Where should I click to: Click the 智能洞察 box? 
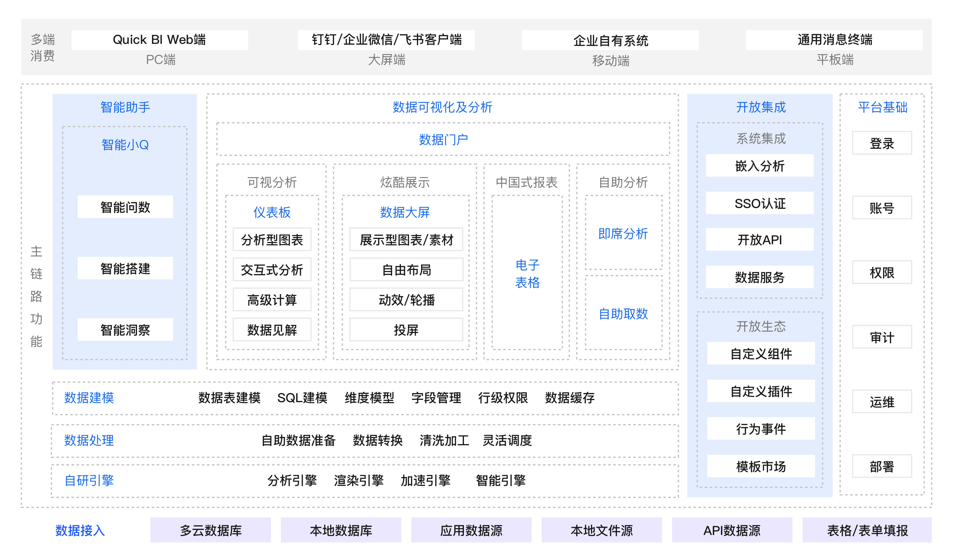[x=125, y=329]
